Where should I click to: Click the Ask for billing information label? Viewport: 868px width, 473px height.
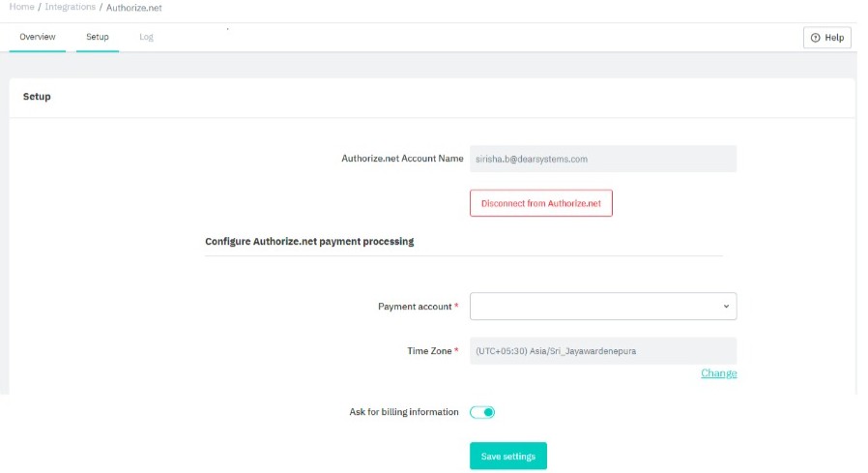(404, 412)
